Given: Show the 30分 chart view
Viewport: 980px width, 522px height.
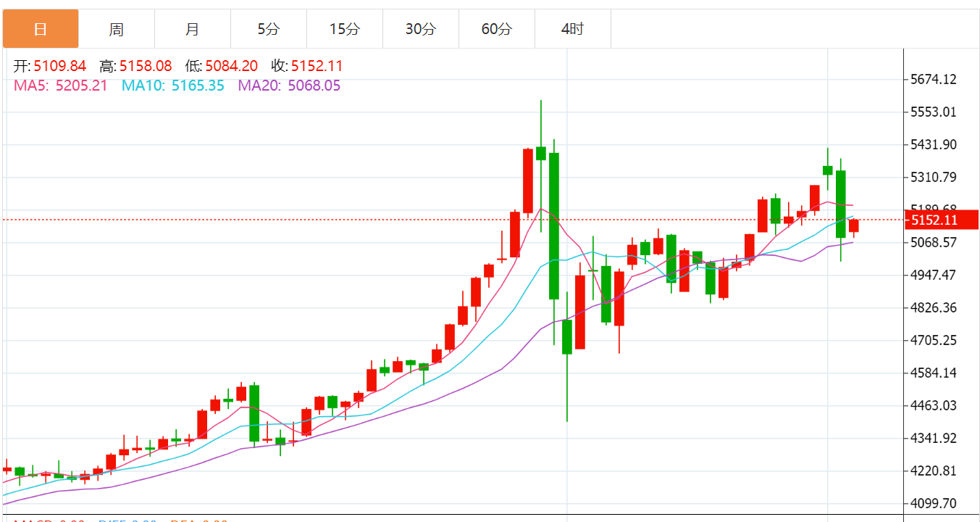Looking at the screenshot, I should (421, 29).
